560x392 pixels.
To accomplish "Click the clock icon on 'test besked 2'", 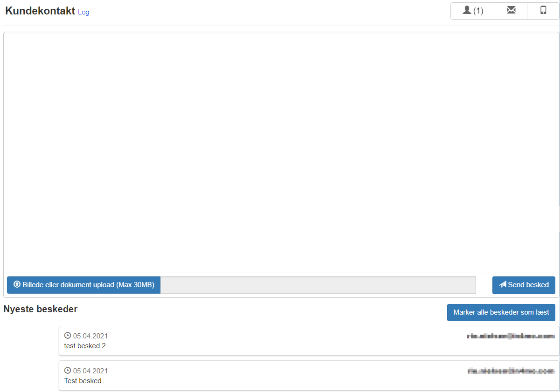I will [x=68, y=336].
